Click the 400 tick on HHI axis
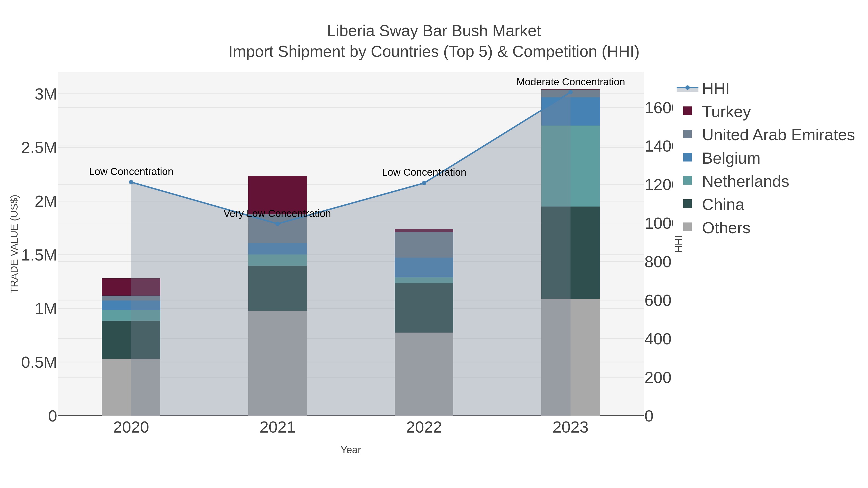The image size is (868, 488). (658, 339)
